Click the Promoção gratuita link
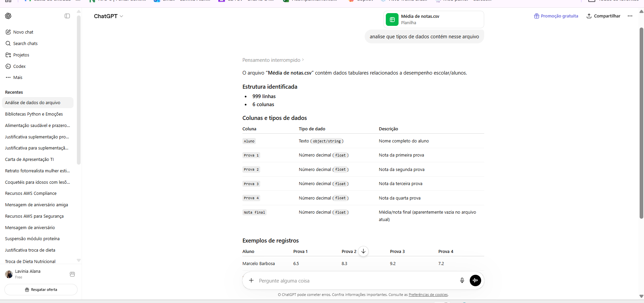644x303 pixels. [x=556, y=16]
